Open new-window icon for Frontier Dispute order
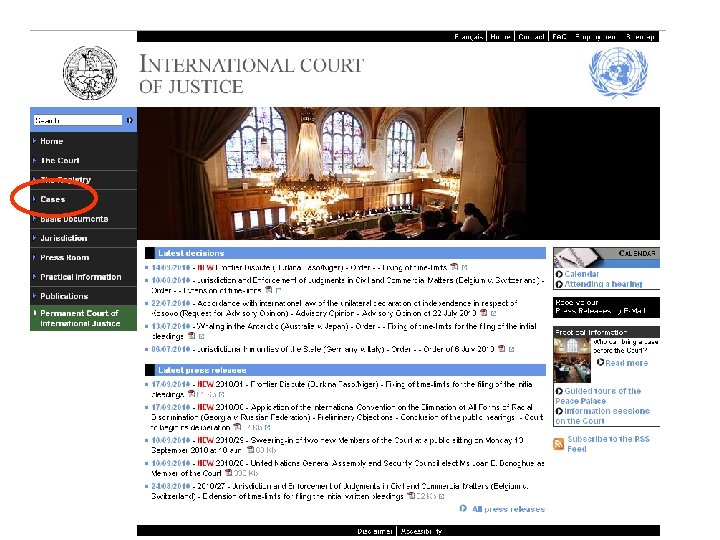720x540 pixels. [464, 267]
